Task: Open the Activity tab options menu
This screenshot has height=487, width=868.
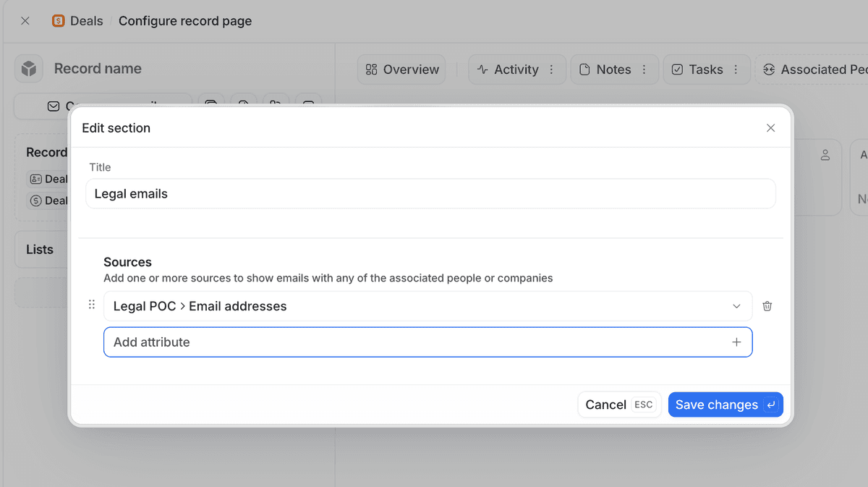Action: (551, 69)
